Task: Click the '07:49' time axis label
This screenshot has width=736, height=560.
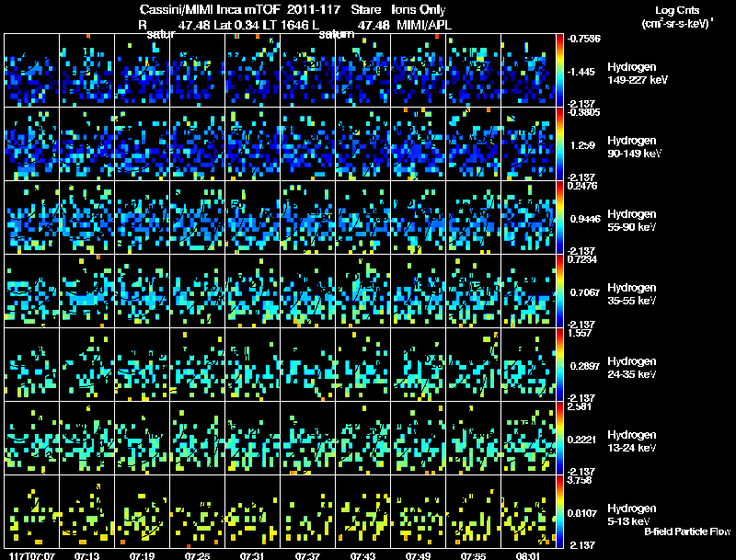Action: 418,555
